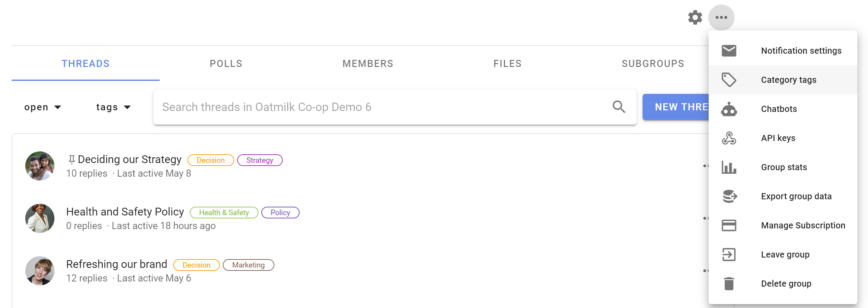Click the tag icon beside Category tags
The width and height of the screenshot is (868, 308).
click(729, 80)
